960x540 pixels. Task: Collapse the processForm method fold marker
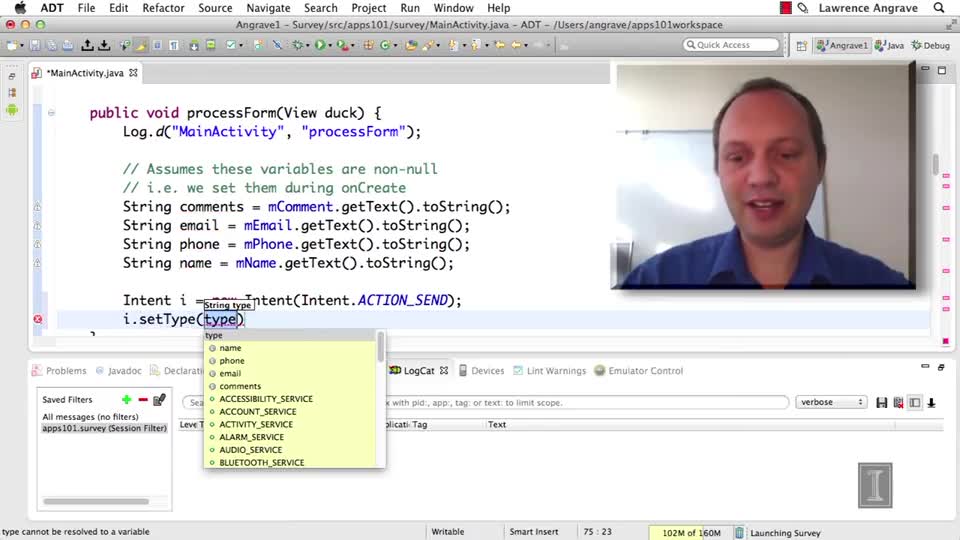pos(51,113)
